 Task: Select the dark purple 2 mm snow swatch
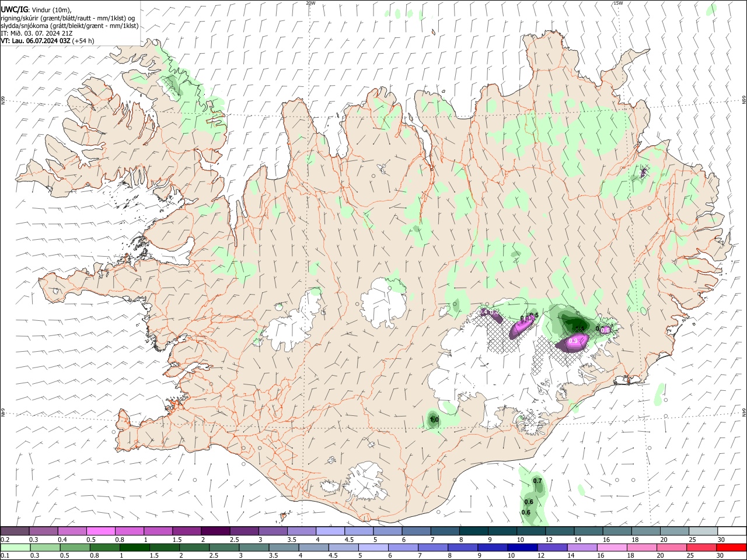coord(215,531)
